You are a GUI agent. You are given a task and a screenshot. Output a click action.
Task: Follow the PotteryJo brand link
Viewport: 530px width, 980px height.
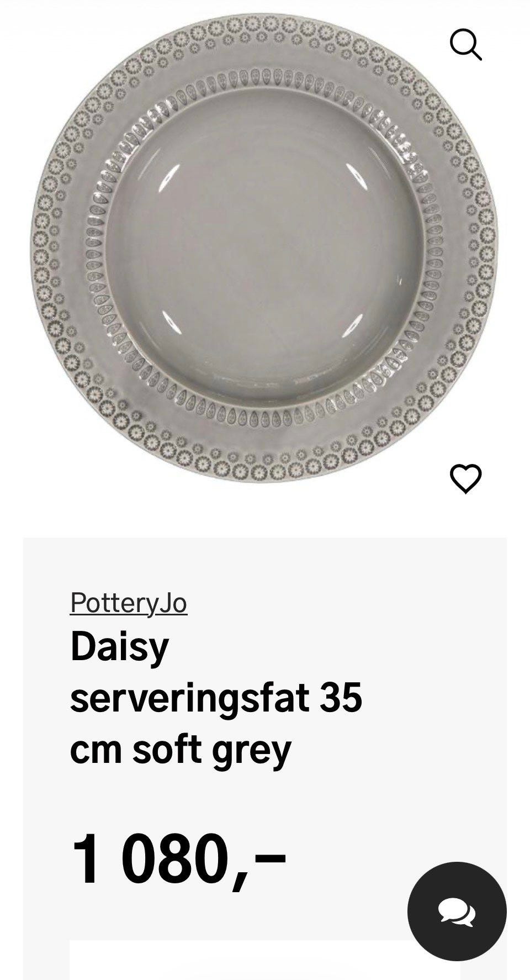coord(129,603)
